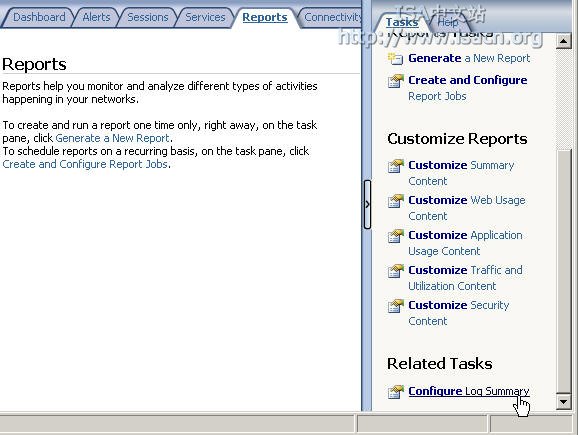Click the Generate a New Report icon
The image size is (578, 435).
(395, 59)
